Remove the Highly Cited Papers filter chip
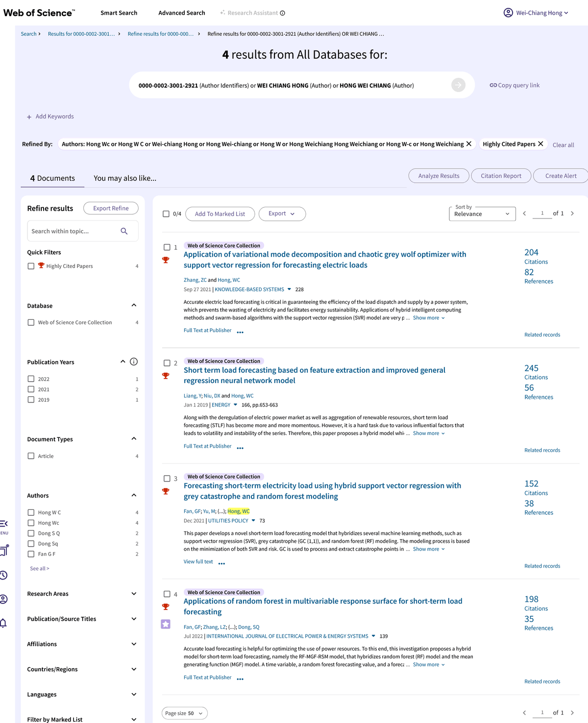 pos(540,144)
